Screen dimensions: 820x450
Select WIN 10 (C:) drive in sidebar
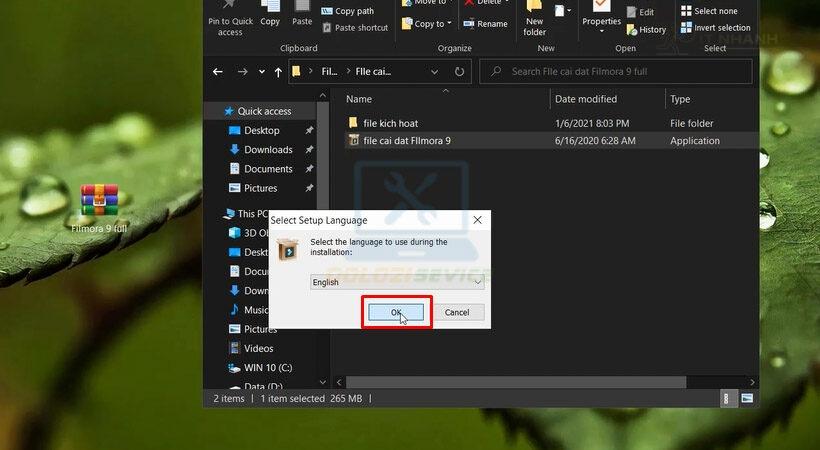[x=268, y=367]
